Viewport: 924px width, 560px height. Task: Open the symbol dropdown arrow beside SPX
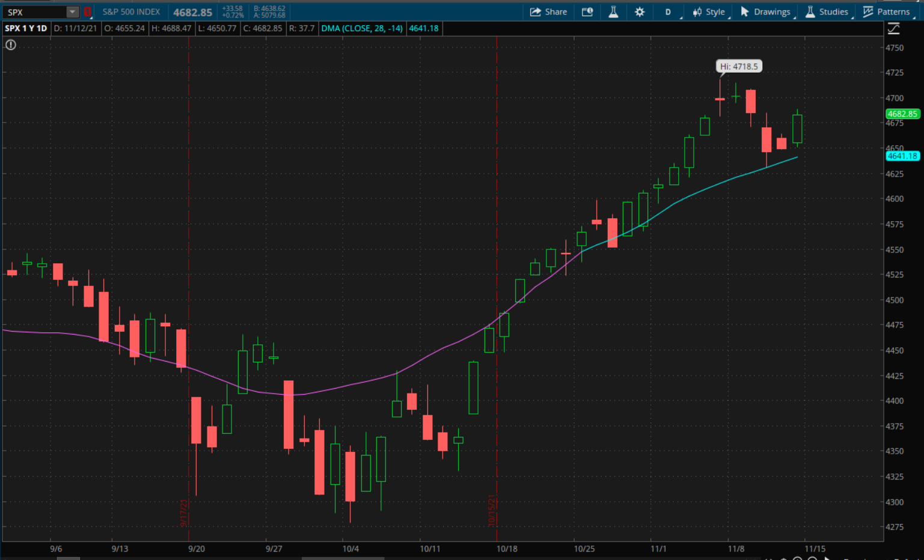tap(72, 12)
